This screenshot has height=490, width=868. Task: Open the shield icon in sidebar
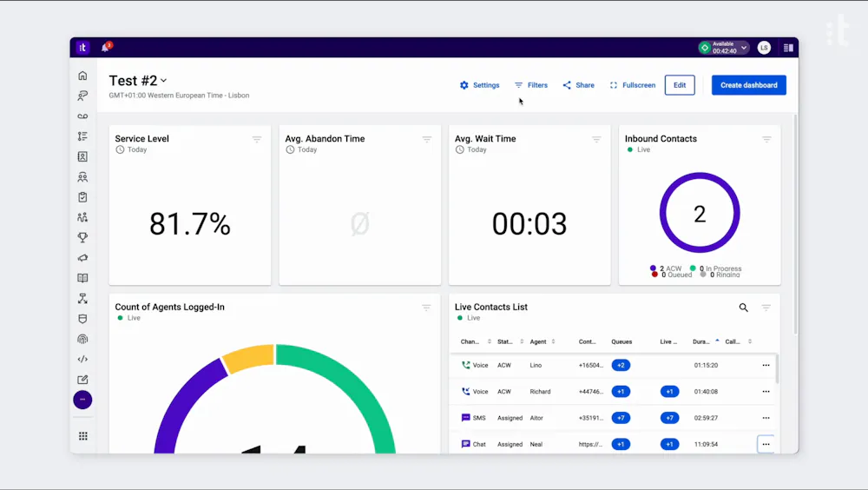pyautogui.click(x=82, y=319)
